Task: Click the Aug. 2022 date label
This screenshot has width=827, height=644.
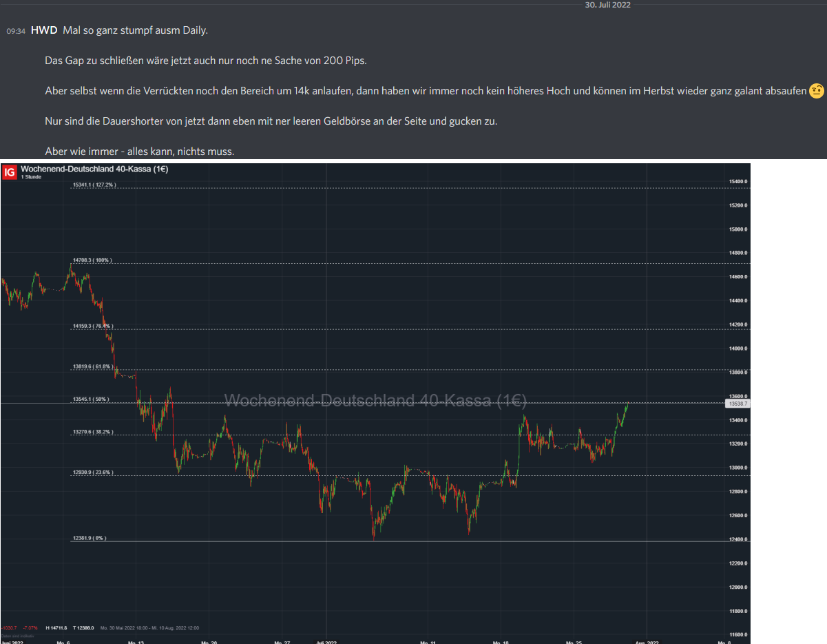Action: coord(647,641)
